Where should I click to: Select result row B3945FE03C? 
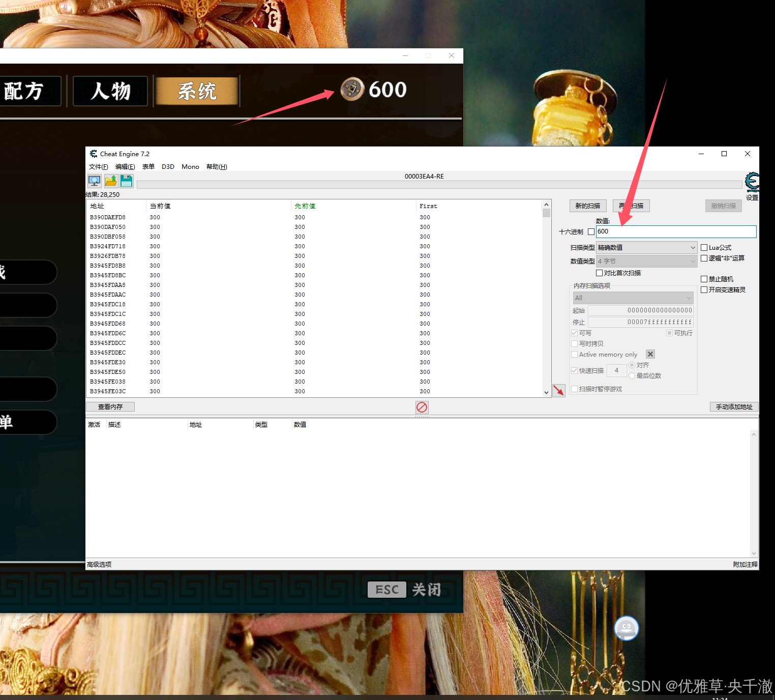[x=314, y=391]
